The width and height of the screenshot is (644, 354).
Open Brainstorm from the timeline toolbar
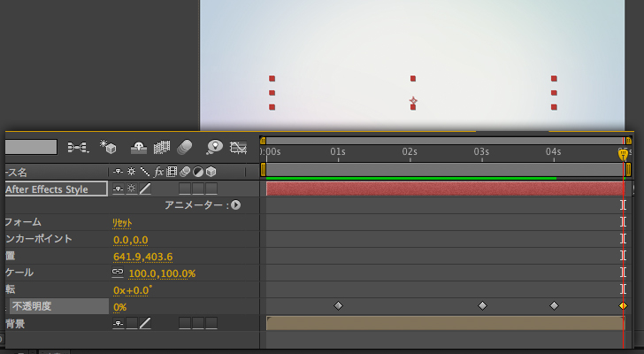(215, 147)
